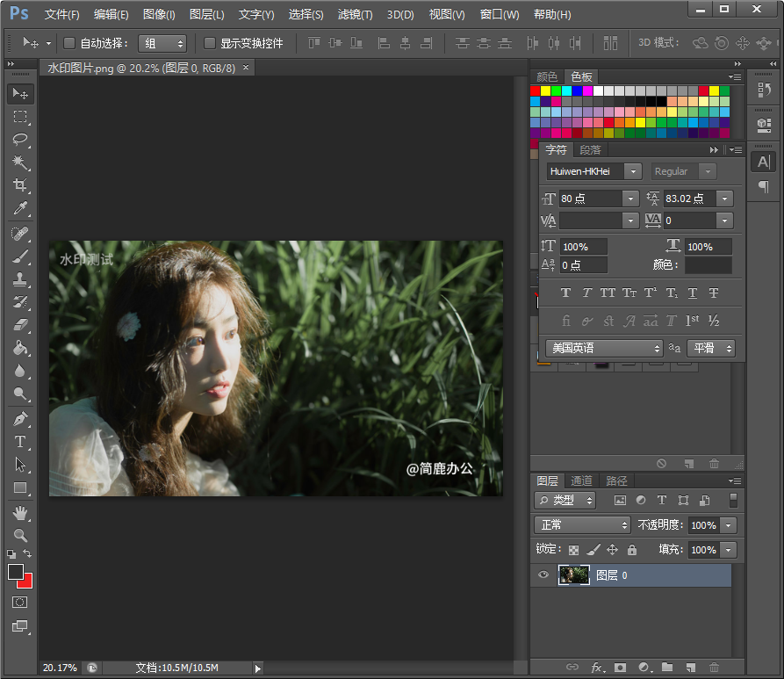Expand the 美国英语 language dropdown
The image size is (784, 679).
604,349
